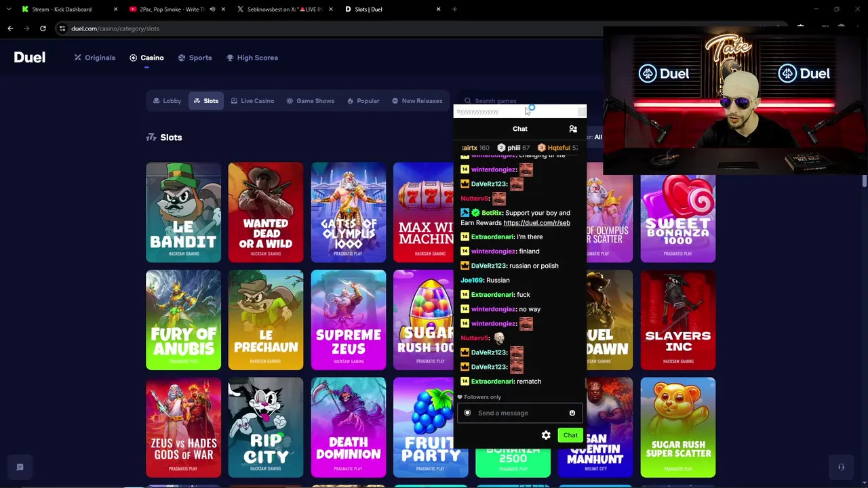
Task: Open Wanted Dead or a Wild game
Action: [x=266, y=212]
